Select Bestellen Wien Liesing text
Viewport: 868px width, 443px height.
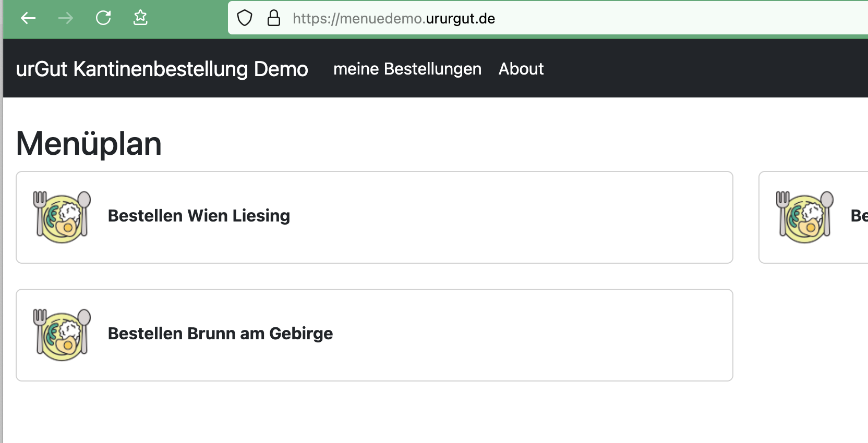click(199, 216)
